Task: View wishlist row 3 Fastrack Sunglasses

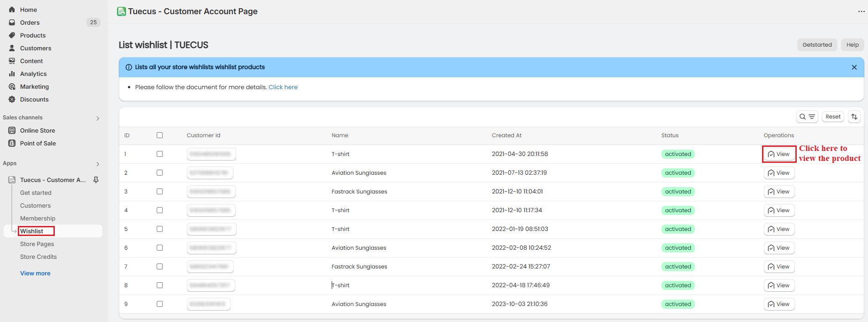Action: 779,192
